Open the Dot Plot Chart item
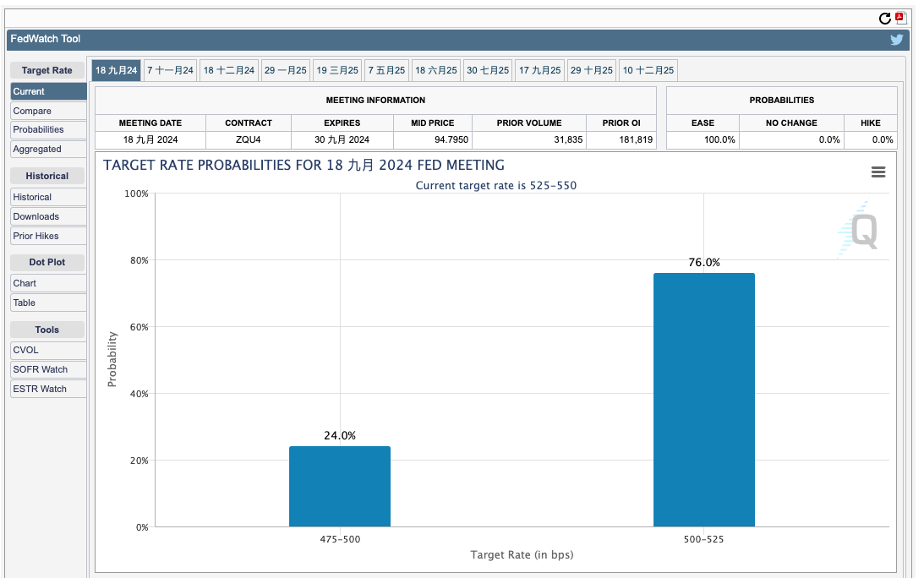924x578 pixels. coord(48,283)
